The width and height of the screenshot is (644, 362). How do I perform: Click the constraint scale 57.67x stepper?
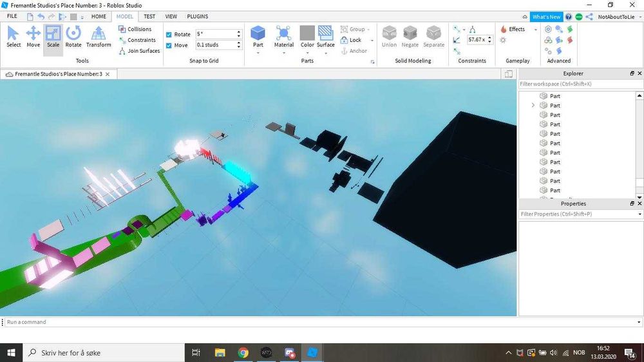pos(489,40)
